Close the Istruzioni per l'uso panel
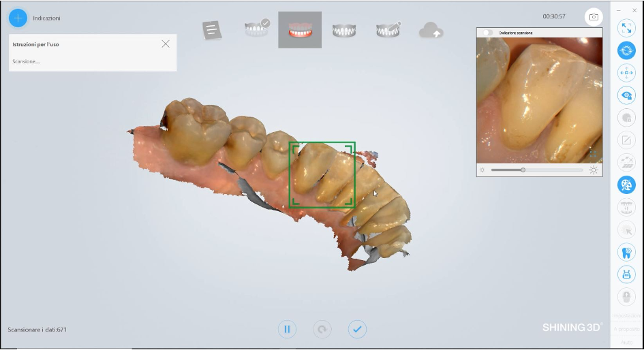Viewport: 644px width, 350px height. (166, 44)
